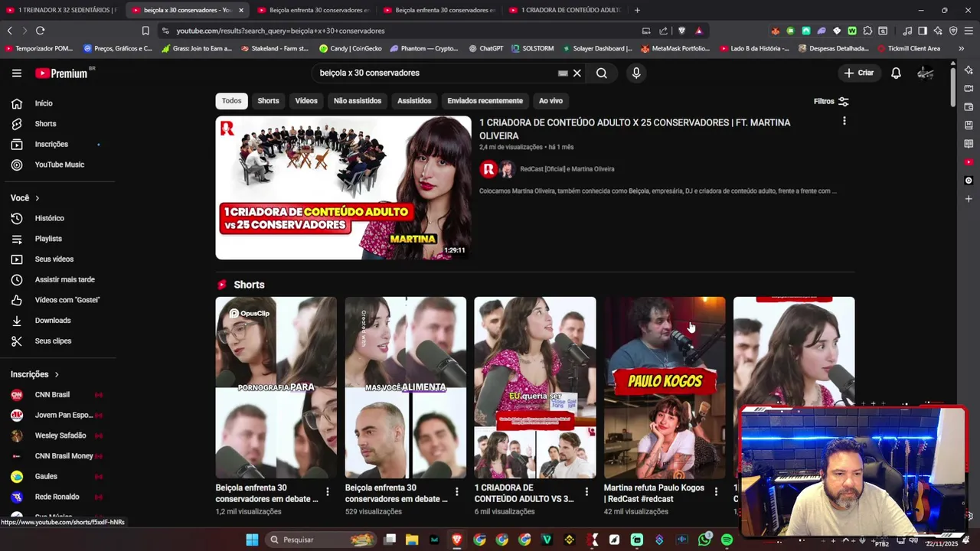The width and height of the screenshot is (980, 551).
Task: Open Brave Shields lion icon
Action: pos(681,31)
